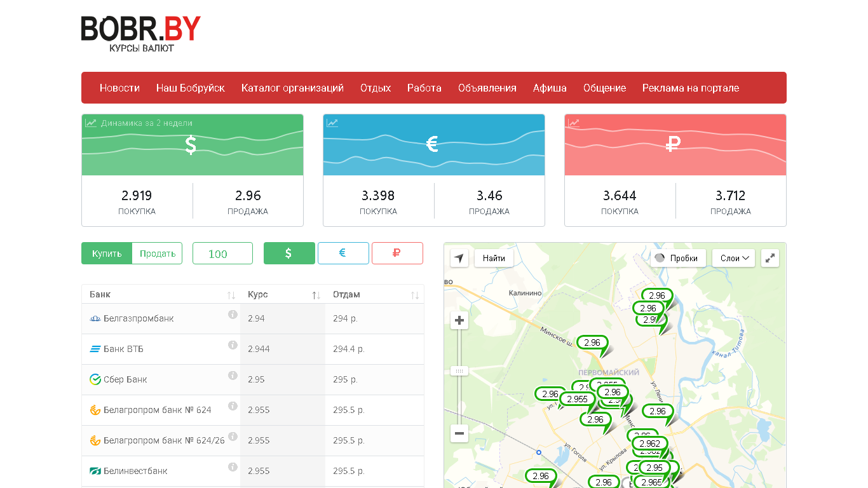
Task: Click the 2.944 rate for Банк ВТБ
Action: click(259, 349)
